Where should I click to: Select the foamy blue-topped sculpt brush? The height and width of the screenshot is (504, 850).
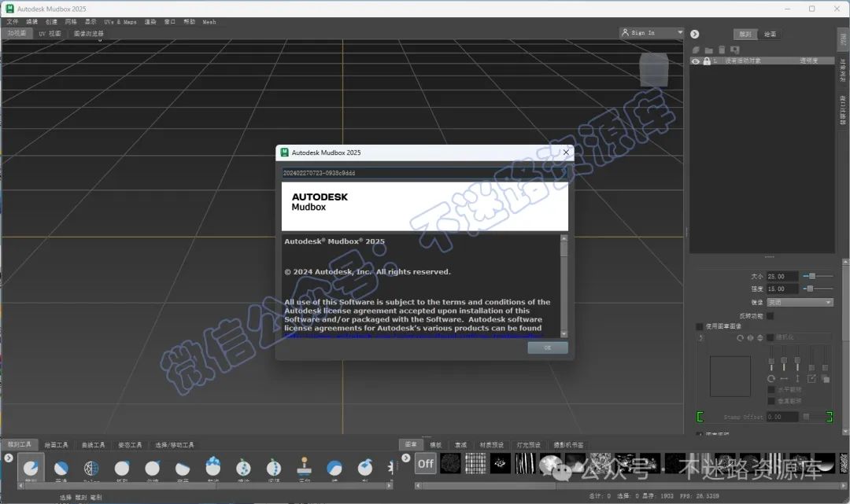tap(213, 466)
